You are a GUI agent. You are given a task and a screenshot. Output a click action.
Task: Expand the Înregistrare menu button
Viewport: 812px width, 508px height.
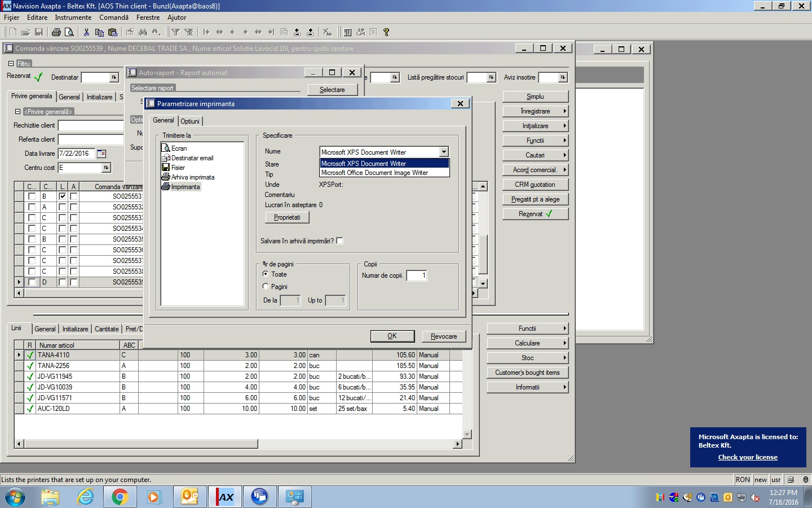tap(535, 111)
